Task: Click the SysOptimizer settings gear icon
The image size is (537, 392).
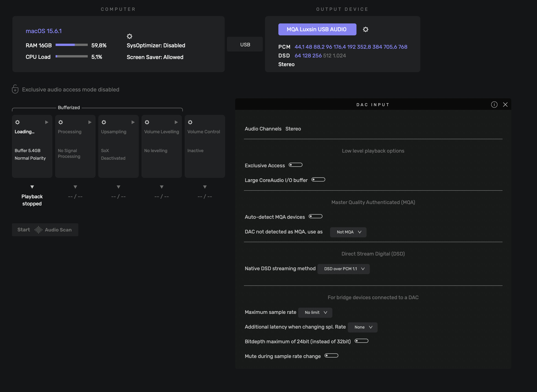Action: pyautogui.click(x=130, y=36)
